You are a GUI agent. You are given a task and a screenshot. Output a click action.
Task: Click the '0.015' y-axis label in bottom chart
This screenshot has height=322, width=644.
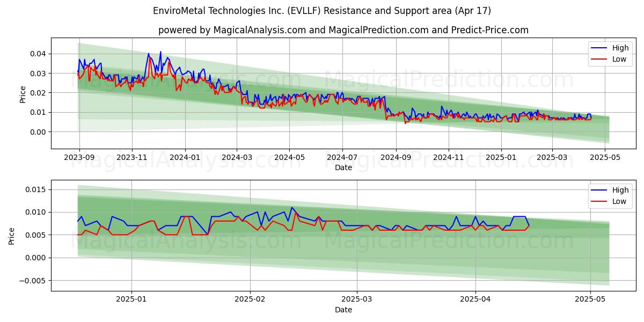click(35, 189)
